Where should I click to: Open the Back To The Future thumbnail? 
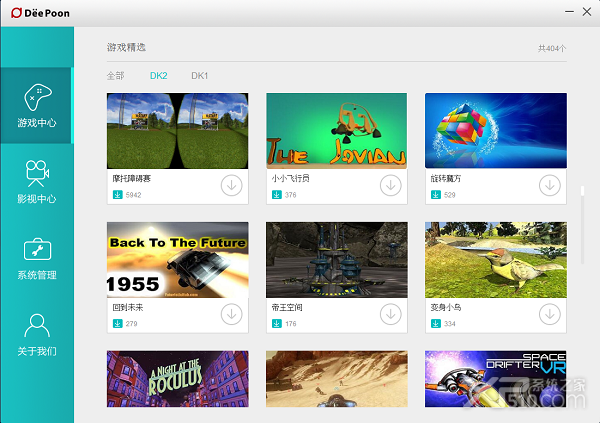[x=178, y=260]
